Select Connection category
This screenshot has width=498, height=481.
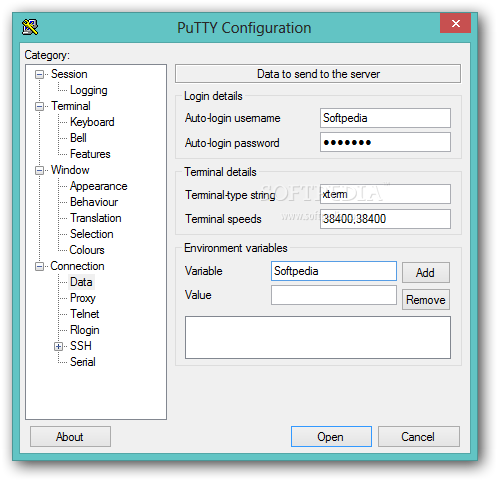77,266
